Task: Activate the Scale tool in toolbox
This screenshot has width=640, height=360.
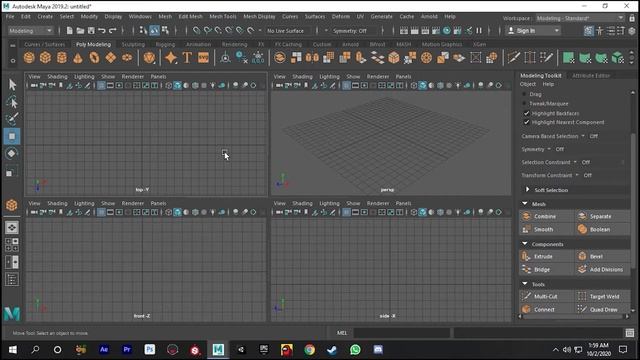Action: point(10,172)
